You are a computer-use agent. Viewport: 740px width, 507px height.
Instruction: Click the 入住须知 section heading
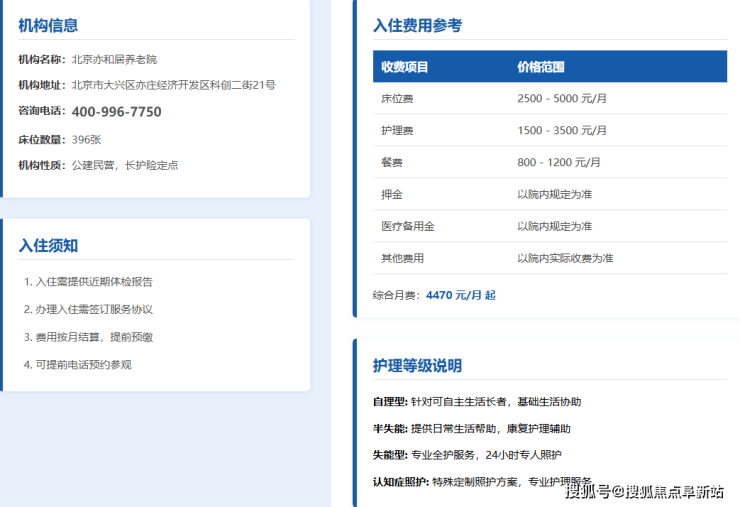point(48,245)
